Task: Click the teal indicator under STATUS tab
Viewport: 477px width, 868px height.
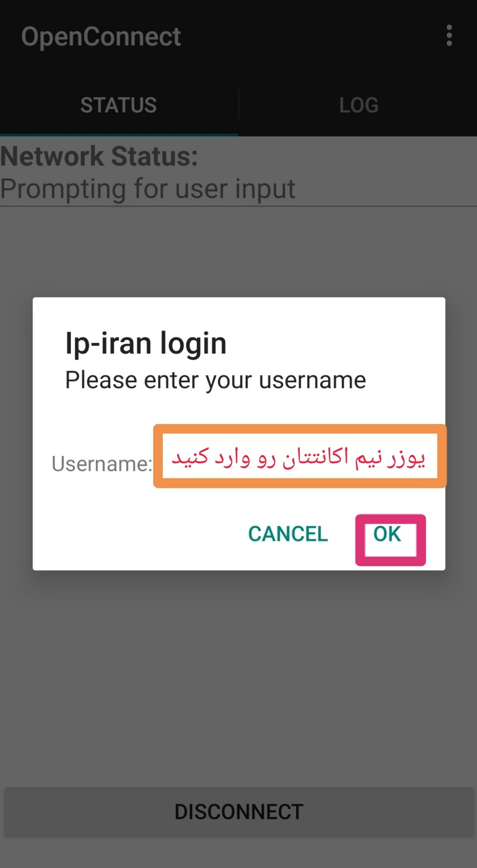Action: (x=119, y=135)
